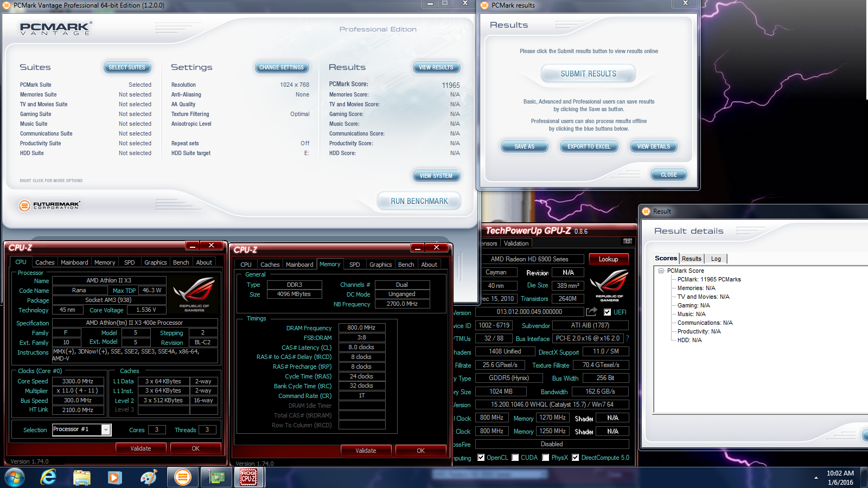Click SAVE AS in PCMark results
The width and height of the screenshot is (868, 488).
pyautogui.click(x=525, y=146)
